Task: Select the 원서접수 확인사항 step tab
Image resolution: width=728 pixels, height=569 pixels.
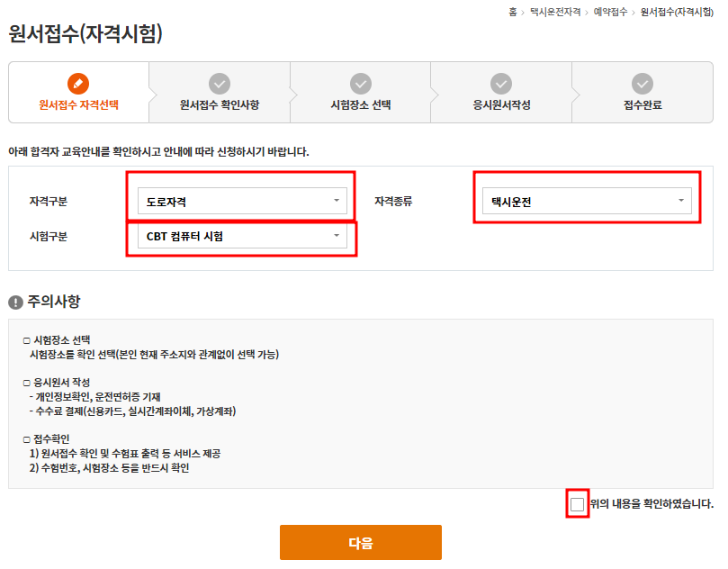Action: point(220,93)
